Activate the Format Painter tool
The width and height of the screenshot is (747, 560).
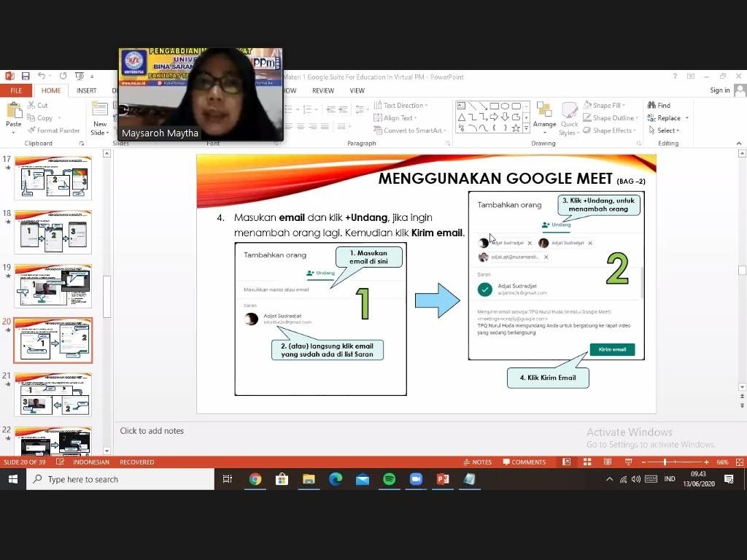[x=53, y=131]
